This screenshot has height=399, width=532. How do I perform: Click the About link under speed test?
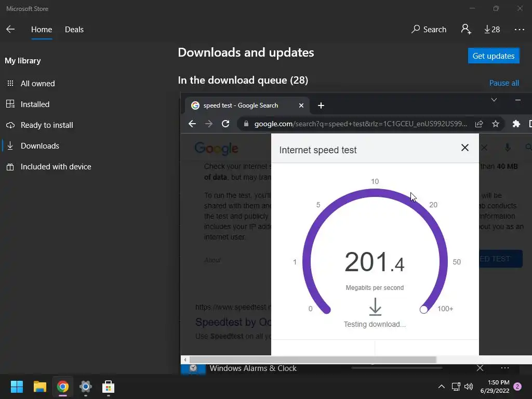[x=212, y=260]
